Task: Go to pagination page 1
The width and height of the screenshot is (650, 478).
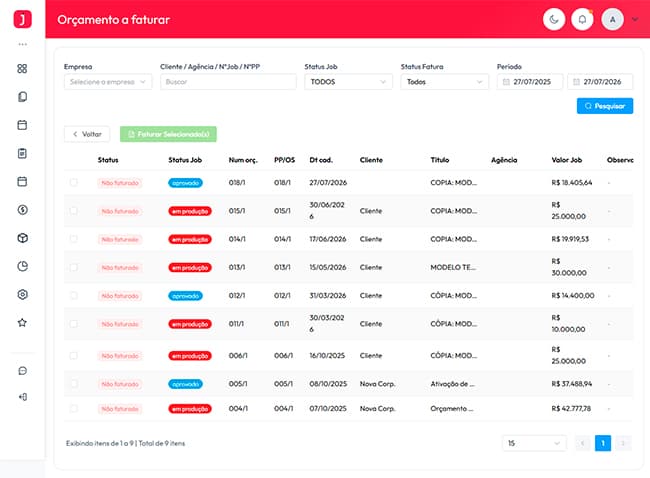Action: coord(603,443)
